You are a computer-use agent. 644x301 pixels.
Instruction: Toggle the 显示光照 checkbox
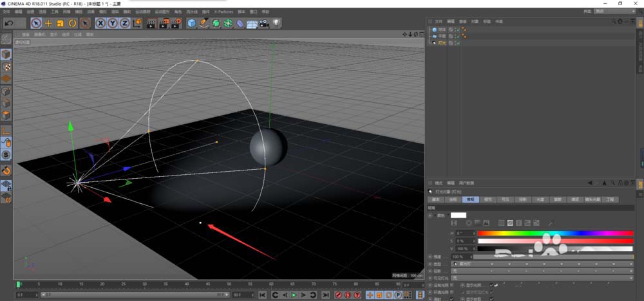click(492, 284)
